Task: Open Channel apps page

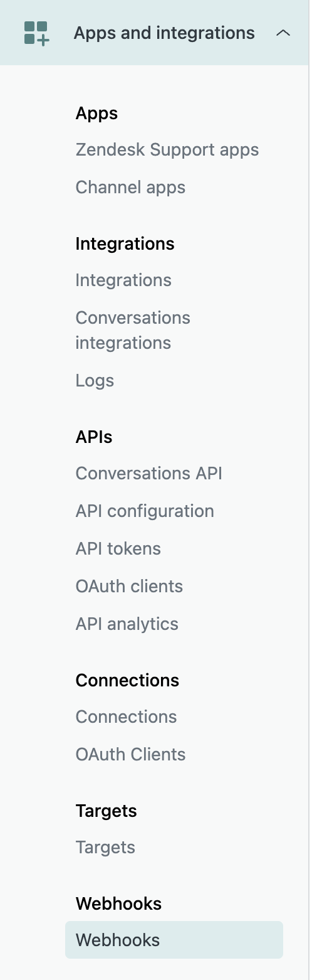Action: [x=130, y=187]
